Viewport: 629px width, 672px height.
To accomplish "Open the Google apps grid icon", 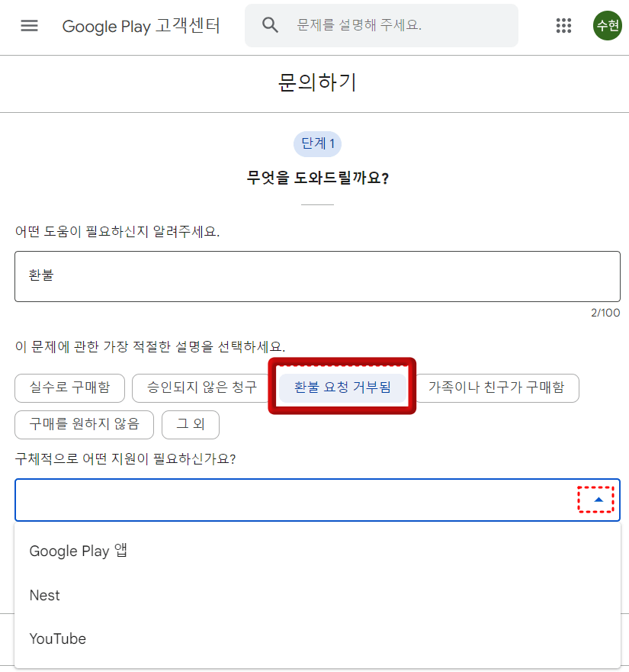I will coord(563,25).
